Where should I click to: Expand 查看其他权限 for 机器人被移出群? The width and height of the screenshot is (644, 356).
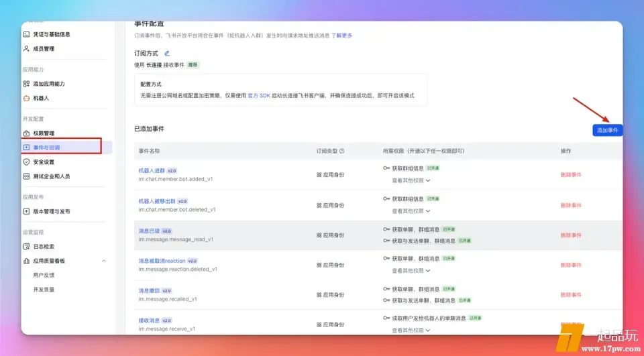point(411,211)
